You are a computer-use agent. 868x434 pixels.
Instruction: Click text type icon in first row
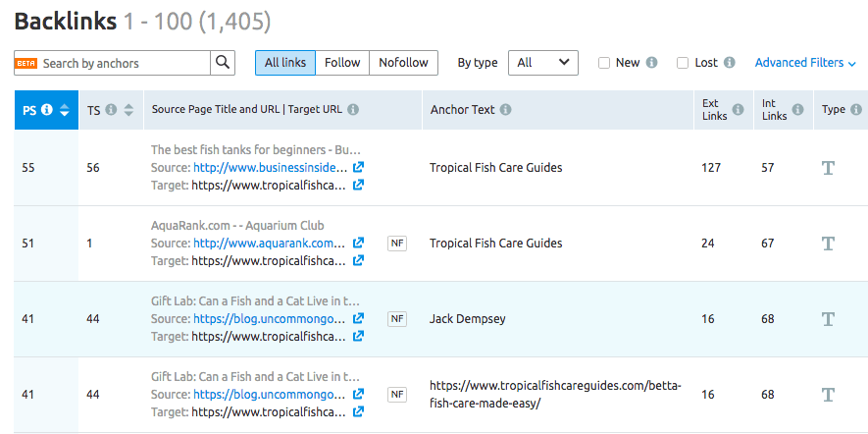pyautogui.click(x=828, y=168)
